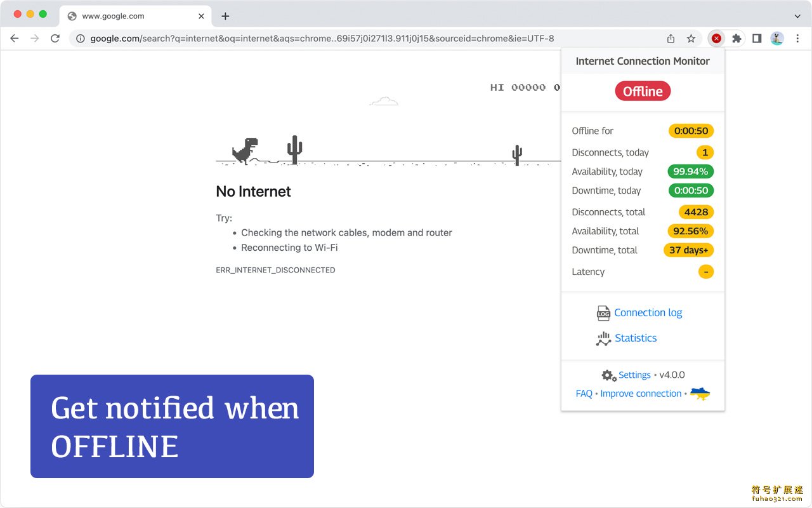Select the www.google.com tab
Screen dimensions: 812x508
(136, 16)
